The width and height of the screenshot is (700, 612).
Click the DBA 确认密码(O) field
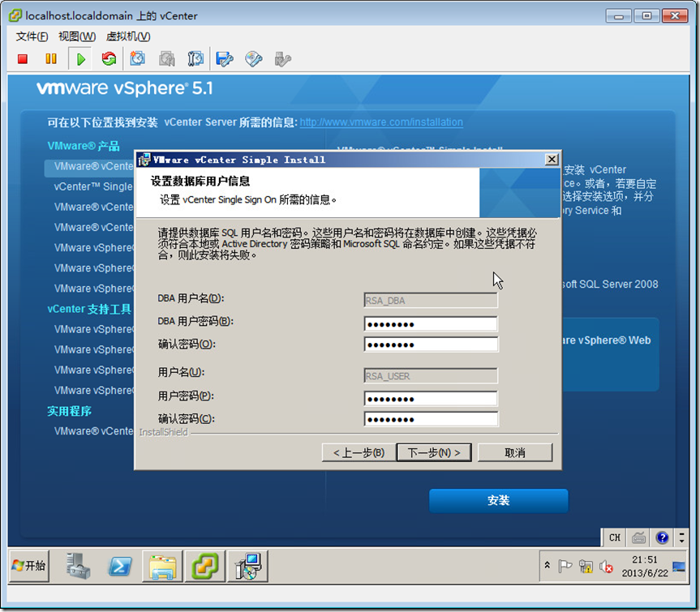click(431, 345)
